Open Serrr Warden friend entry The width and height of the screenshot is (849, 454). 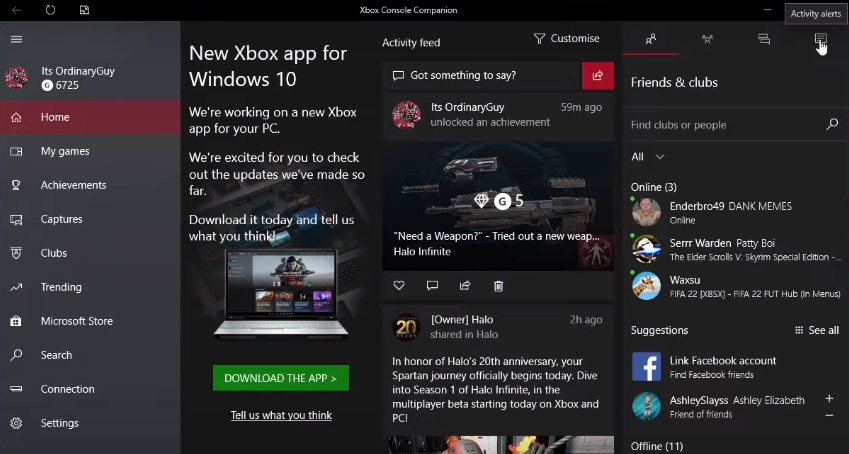735,249
